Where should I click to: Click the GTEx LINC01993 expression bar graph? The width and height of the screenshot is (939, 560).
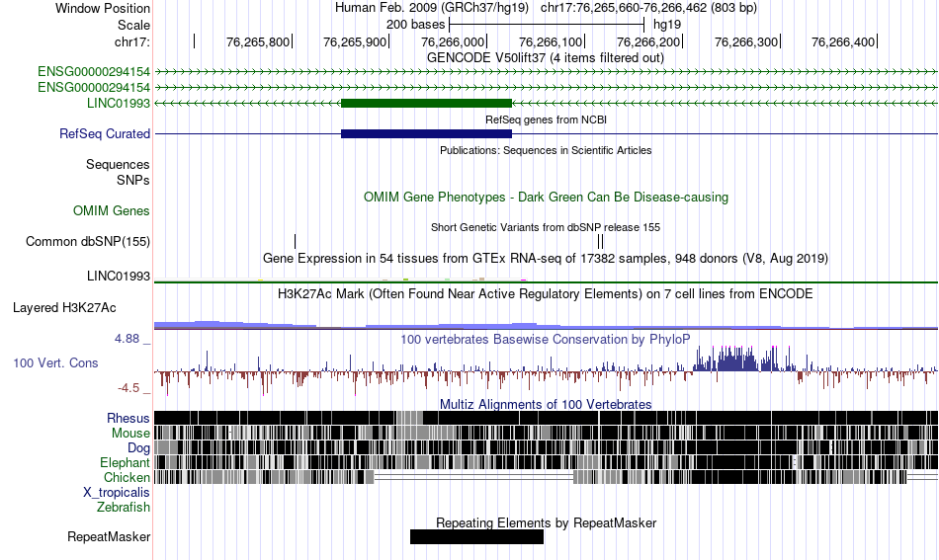pos(546,279)
